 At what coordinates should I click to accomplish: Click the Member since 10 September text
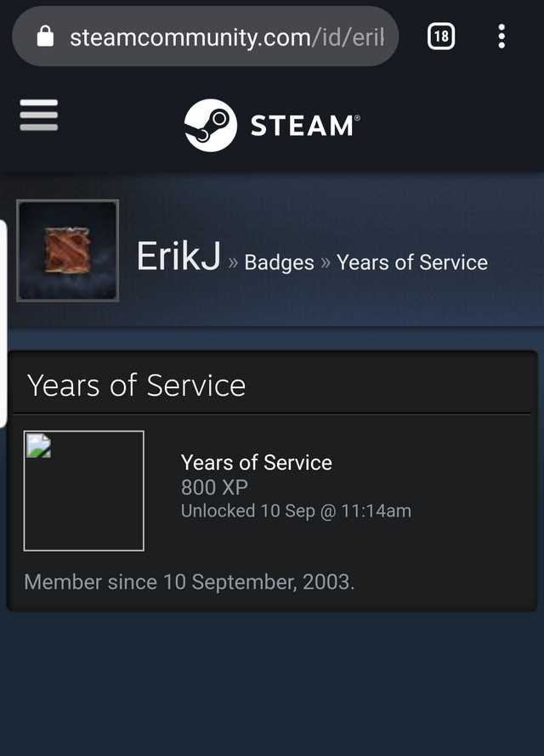coord(190,583)
